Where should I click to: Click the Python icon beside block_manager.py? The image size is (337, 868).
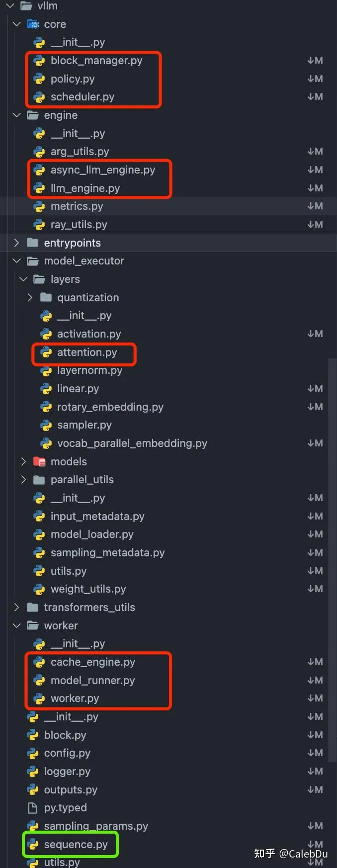click(x=39, y=61)
